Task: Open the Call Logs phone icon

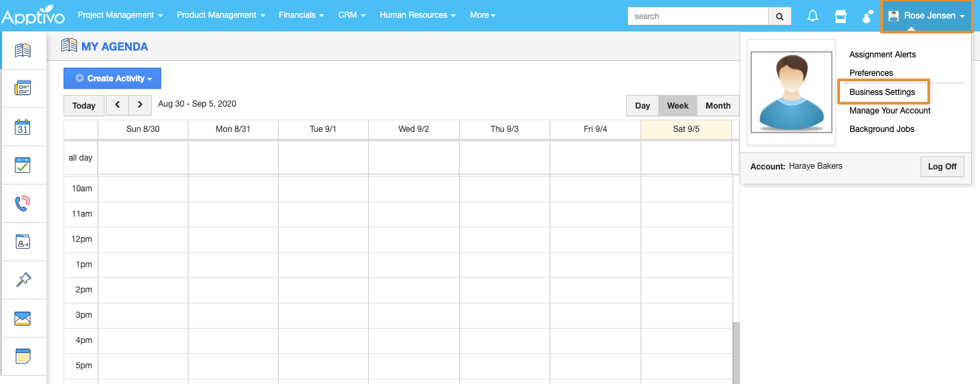Action: [x=23, y=203]
